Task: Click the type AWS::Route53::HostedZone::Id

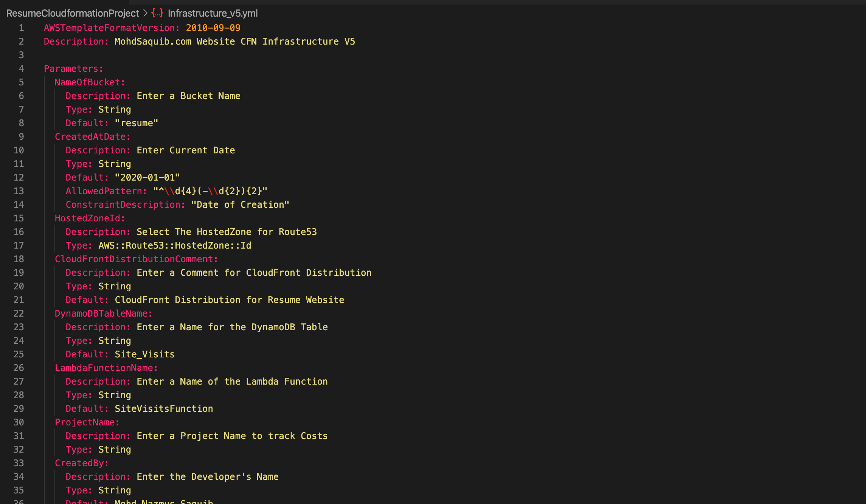Action: 175,246
